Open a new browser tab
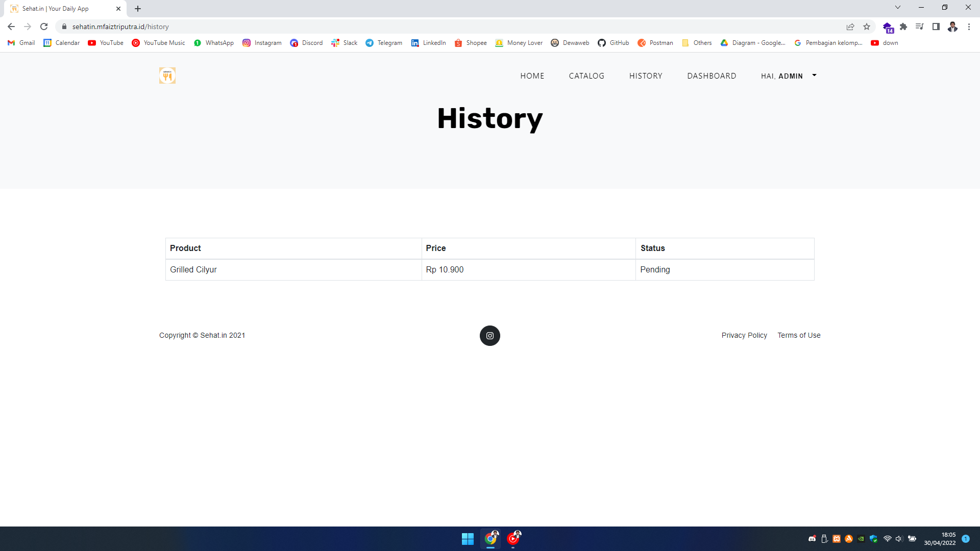 point(138,9)
